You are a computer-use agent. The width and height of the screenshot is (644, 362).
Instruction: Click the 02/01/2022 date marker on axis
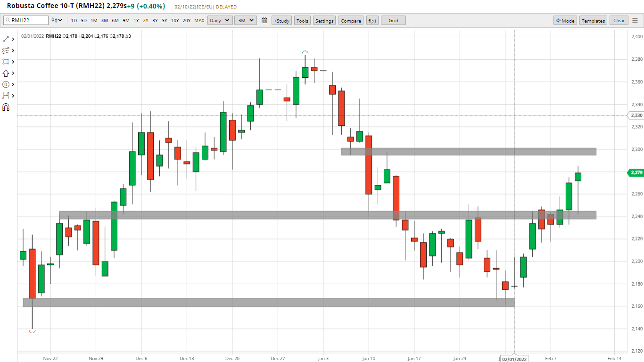(x=514, y=359)
